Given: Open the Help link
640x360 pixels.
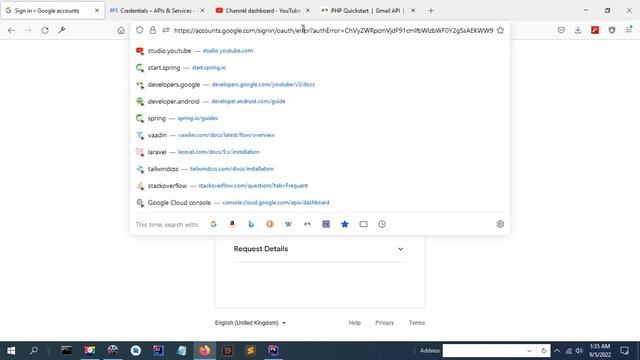Looking at the screenshot, I should tap(354, 323).
